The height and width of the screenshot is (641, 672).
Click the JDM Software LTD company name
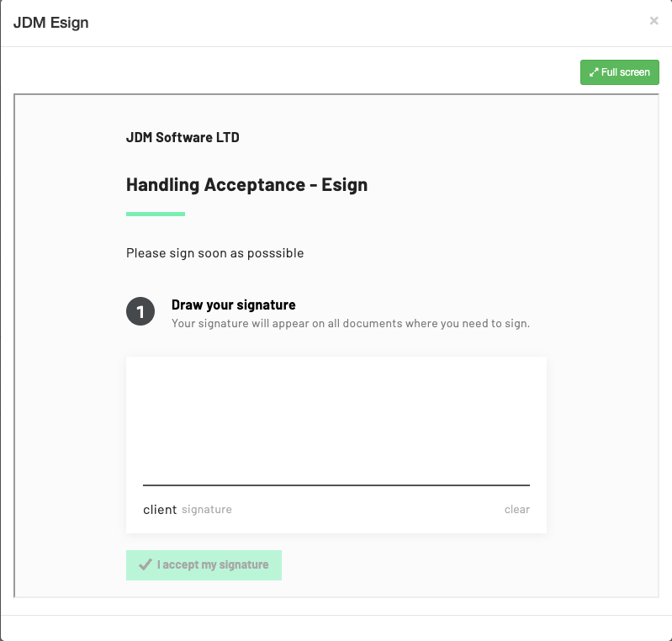click(x=183, y=137)
